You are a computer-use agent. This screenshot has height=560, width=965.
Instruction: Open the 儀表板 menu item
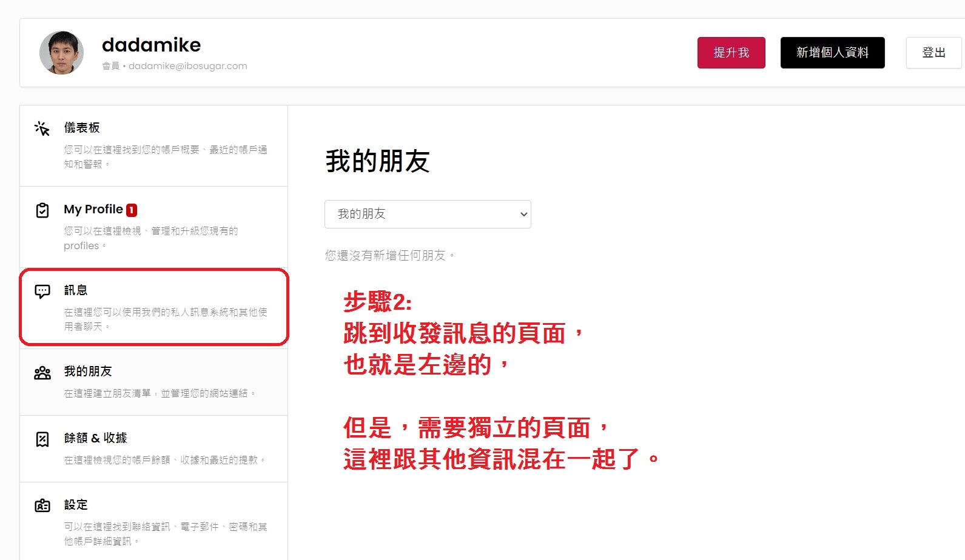[x=82, y=128]
